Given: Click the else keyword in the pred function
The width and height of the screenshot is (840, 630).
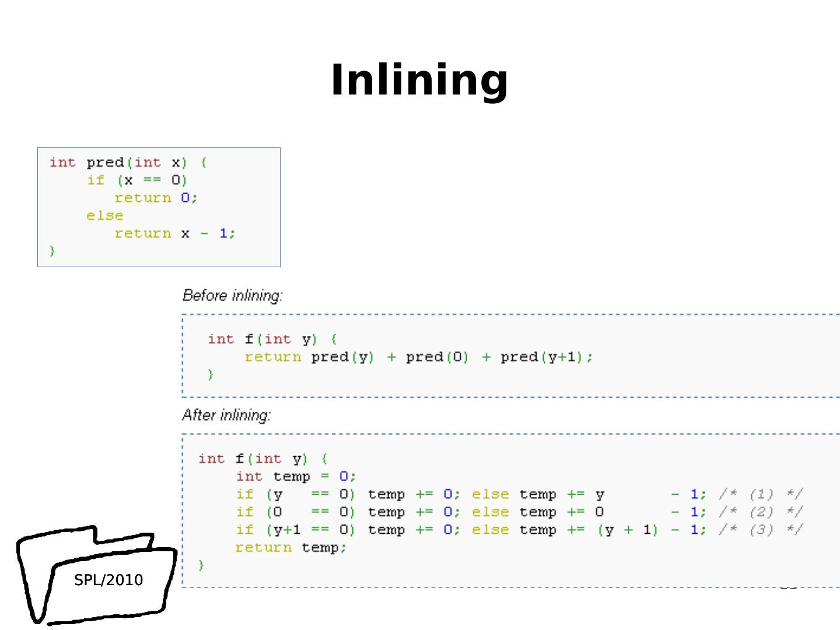Looking at the screenshot, I should [x=104, y=216].
